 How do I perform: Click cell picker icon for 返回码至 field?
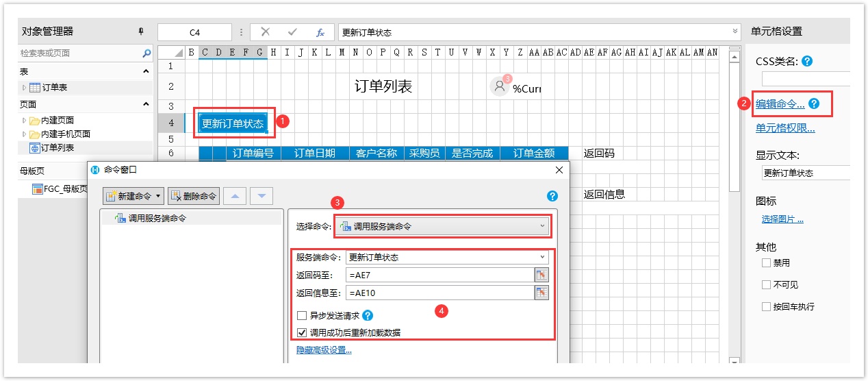point(541,275)
